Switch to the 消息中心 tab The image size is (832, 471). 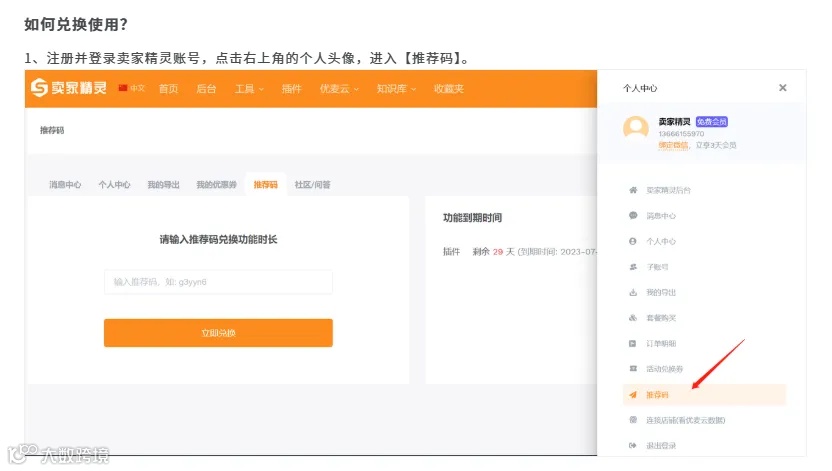coord(65,185)
